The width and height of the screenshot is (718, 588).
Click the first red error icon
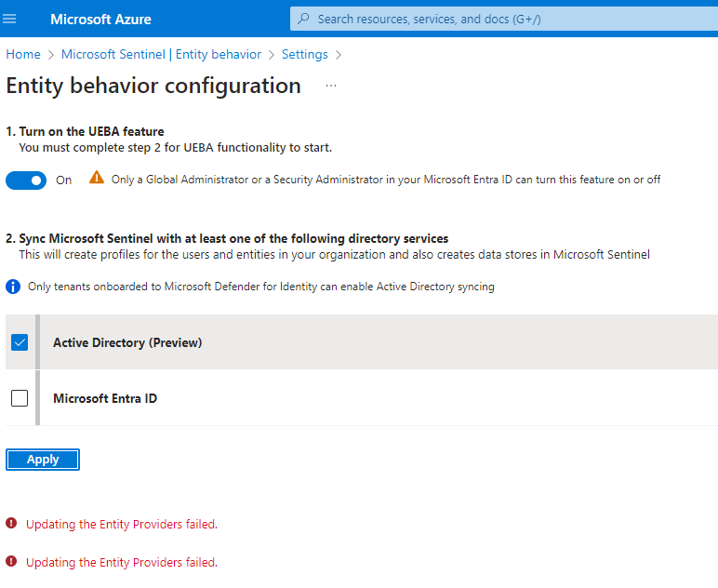[11, 523]
